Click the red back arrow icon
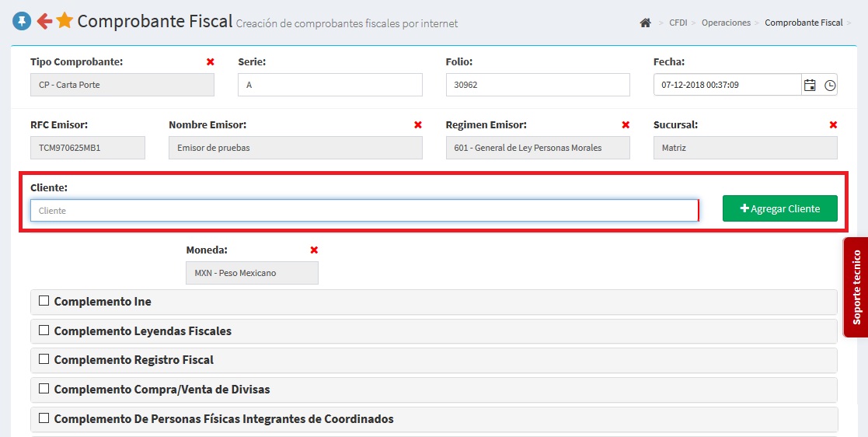Image resolution: width=868 pixels, height=437 pixels. click(44, 22)
